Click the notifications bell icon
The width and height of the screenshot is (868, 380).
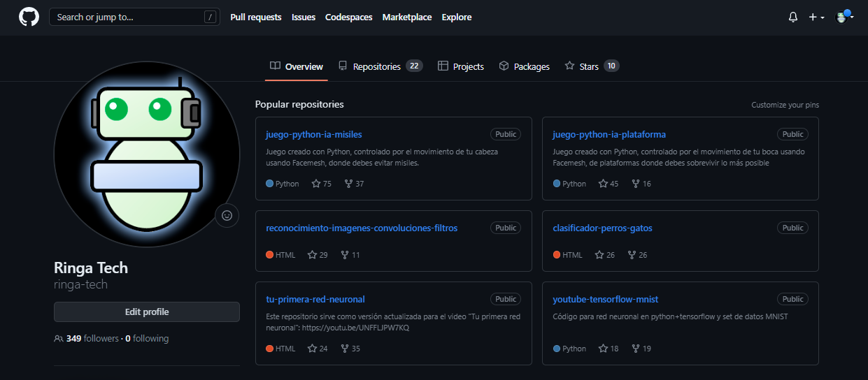pyautogui.click(x=792, y=17)
